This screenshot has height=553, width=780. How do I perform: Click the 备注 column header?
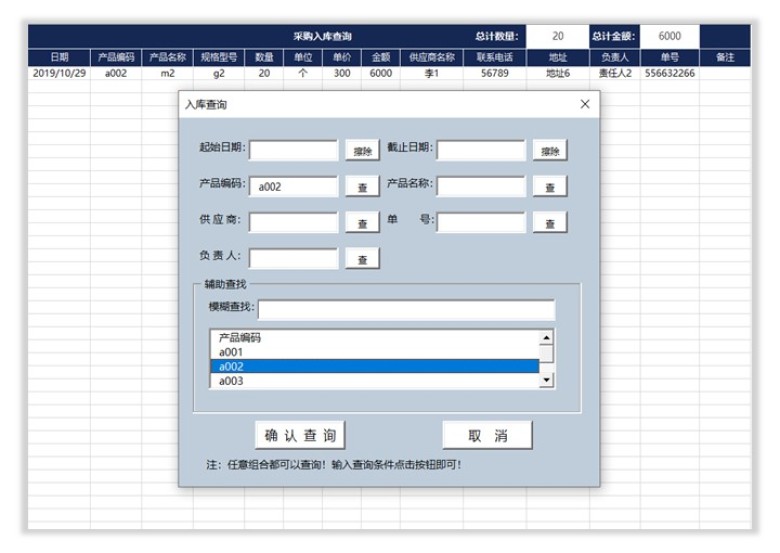(x=725, y=57)
